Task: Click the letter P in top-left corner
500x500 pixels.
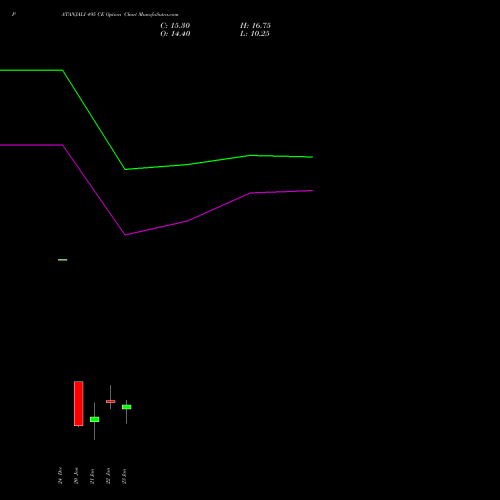Action: pyautogui.click(x=14, y=14)
